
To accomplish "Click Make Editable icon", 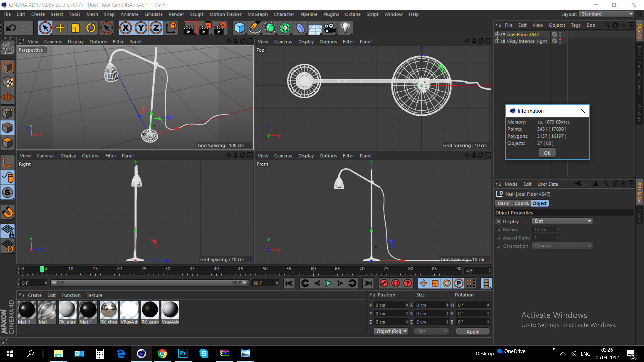I will 7,47.
